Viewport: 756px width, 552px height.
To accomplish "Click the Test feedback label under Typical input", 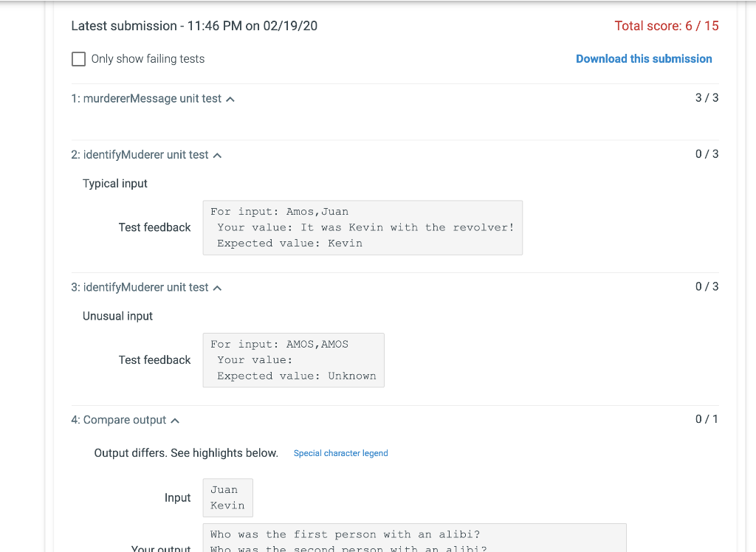I will pos(155,227).
